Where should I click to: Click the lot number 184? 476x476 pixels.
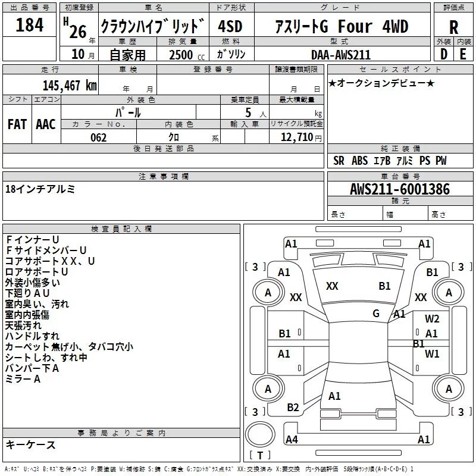(30, 26)
